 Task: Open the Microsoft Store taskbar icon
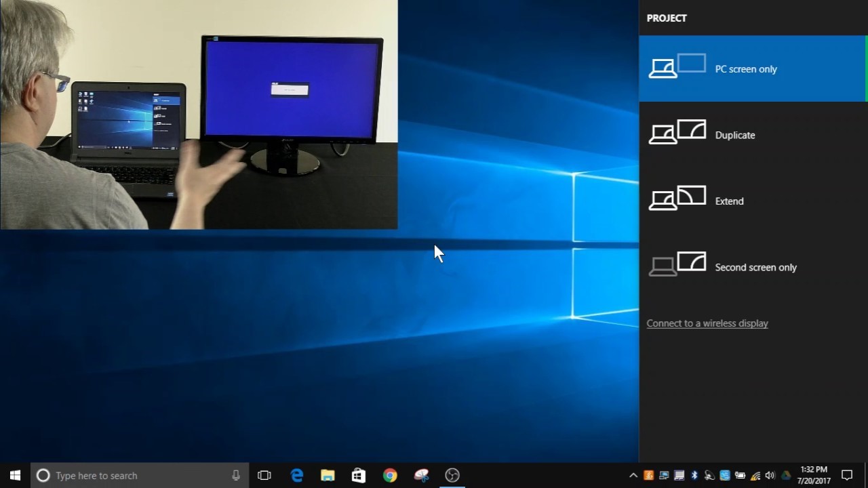(359, 475)
